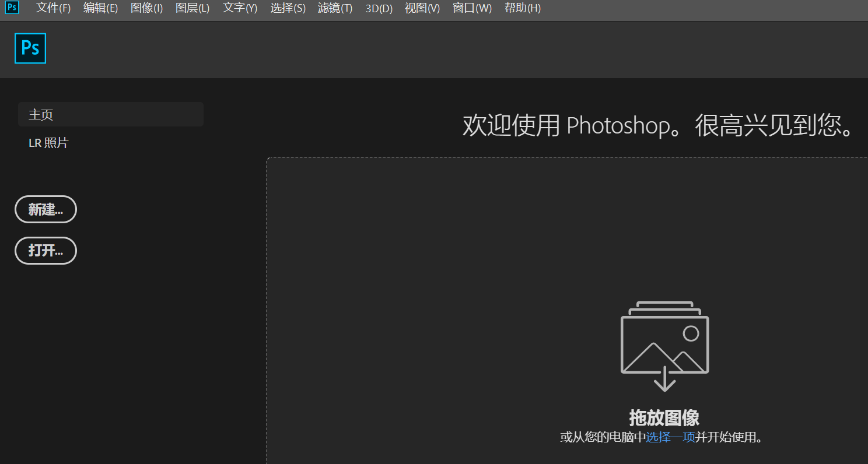Open the 编辑(E) menu
Viewport: 868px width, 464px height.
[x=100, y=8]
